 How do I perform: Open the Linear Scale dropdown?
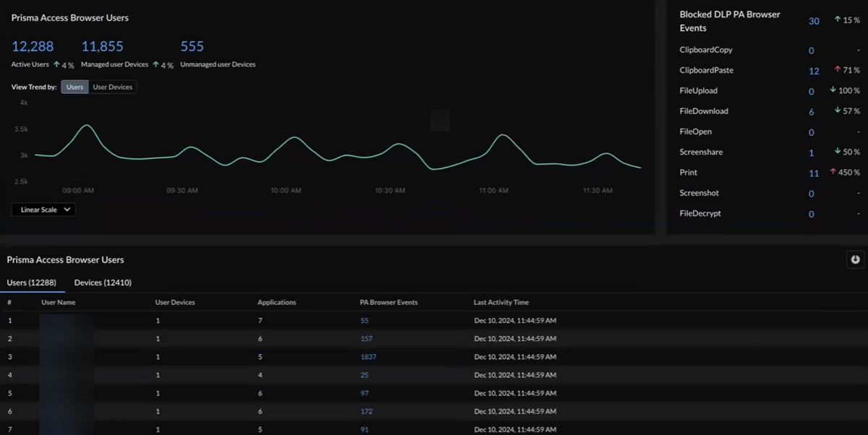click(43, 210)
